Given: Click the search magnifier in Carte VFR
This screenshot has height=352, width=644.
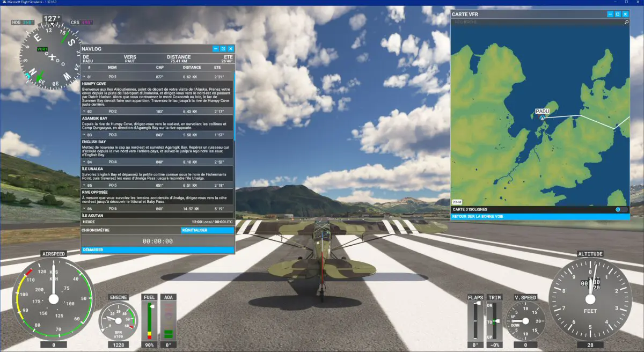Looking at the screenshot, I should coord(626,23).
